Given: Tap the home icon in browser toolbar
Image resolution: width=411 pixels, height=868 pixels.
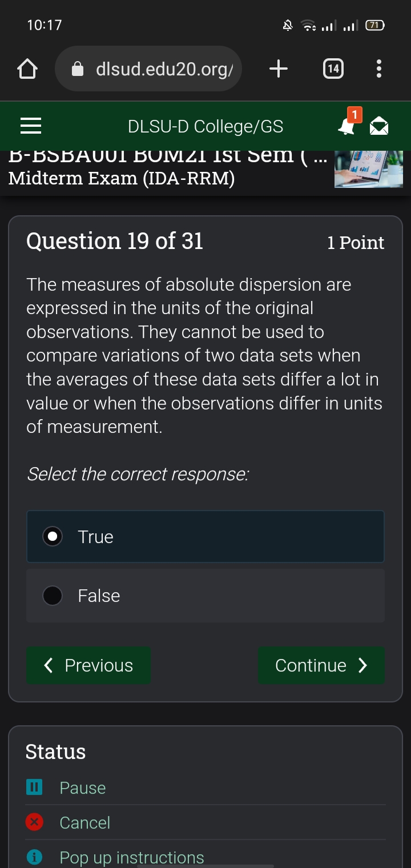Looking at the screenshot, I should [27, 69].
